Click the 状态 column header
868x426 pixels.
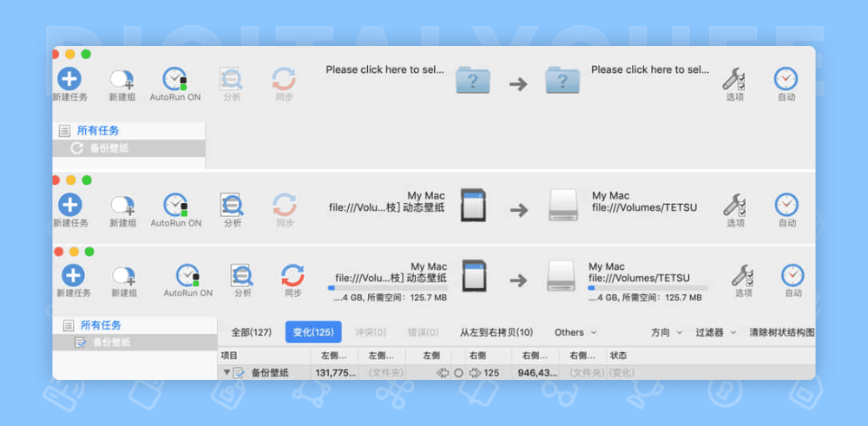pyautogui.click(x=618, y=355)
